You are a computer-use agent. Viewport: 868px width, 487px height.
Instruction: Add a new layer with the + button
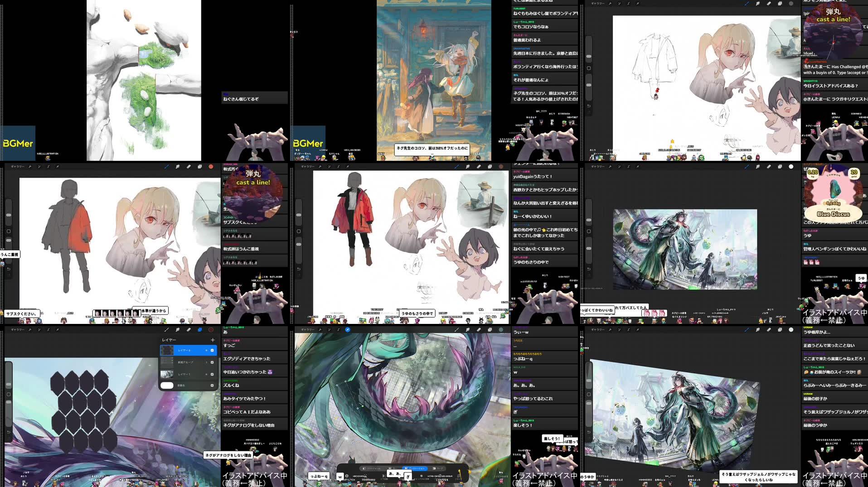click(213, 339)
